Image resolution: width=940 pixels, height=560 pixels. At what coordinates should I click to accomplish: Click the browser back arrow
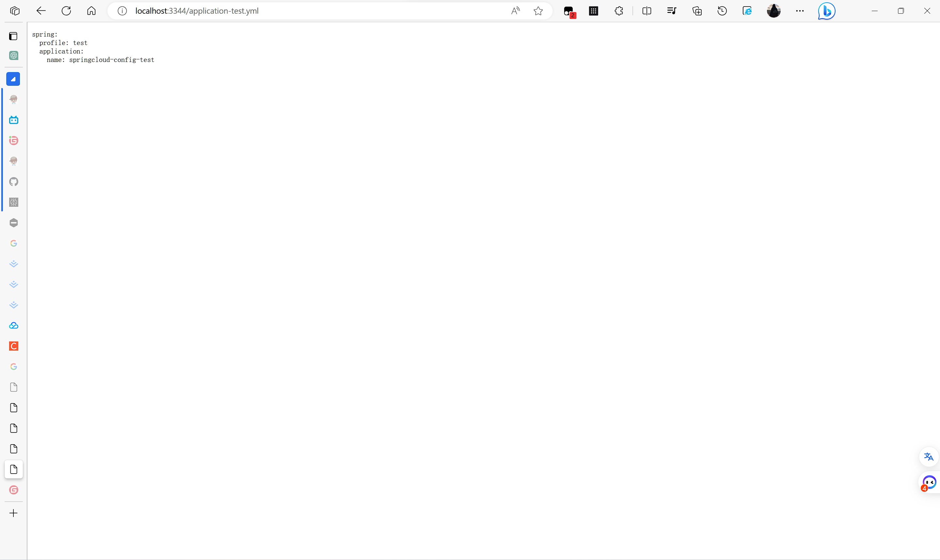click(41, 11)
